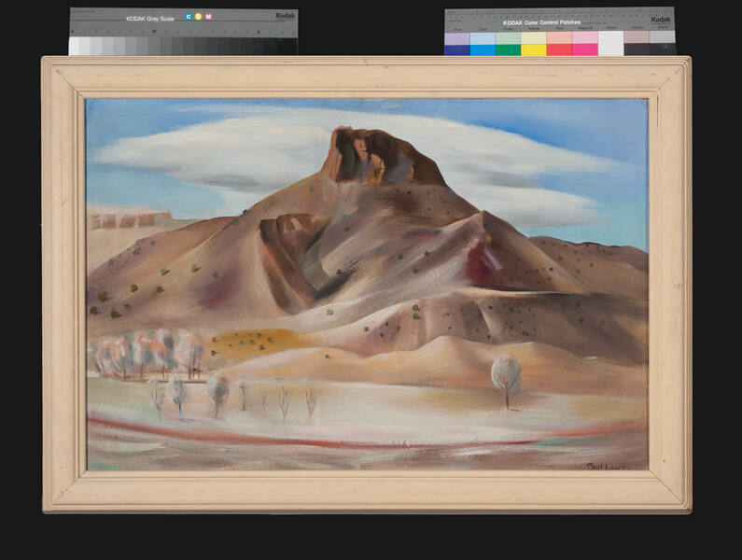
Task: Select the pale green tint patch
Action: 509,38
